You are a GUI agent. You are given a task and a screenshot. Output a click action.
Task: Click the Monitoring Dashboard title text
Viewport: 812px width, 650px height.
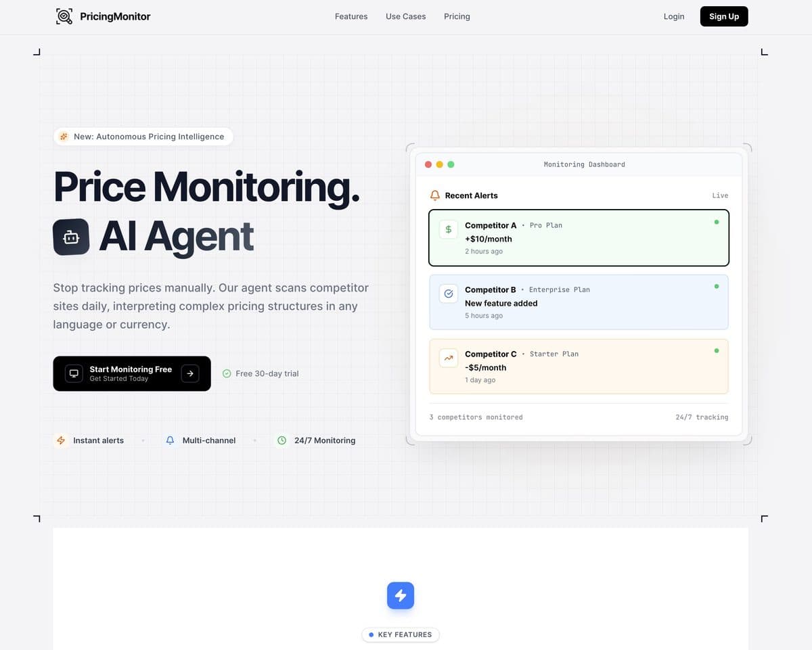(x=585, y=164)
